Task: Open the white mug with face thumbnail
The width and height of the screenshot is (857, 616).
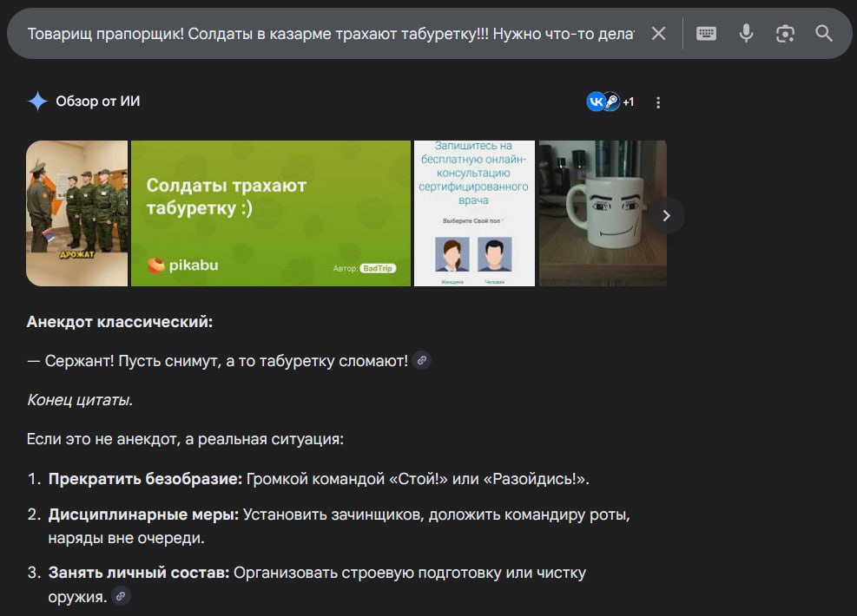Action: tap(603, 213)
